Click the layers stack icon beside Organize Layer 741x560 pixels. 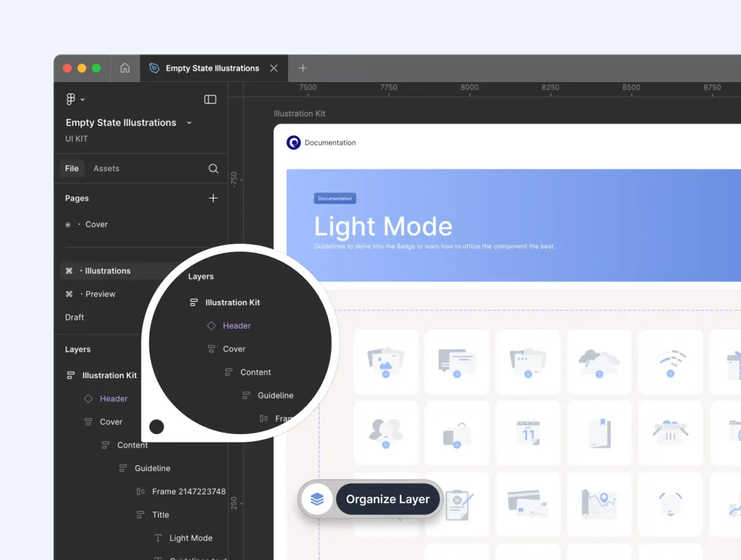pos(317,500)
